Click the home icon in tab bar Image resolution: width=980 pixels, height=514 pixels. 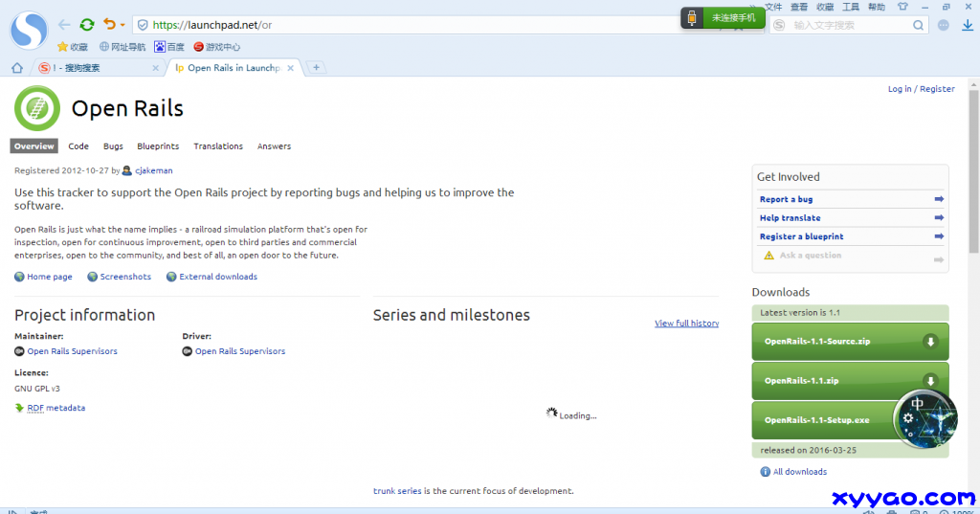pos(16,68)
